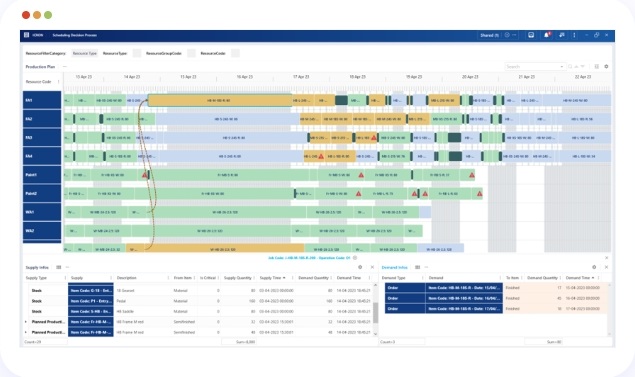635x377 pixels.
Task: Select the long orange job bar on FA1 row
Action: (220, 100)
